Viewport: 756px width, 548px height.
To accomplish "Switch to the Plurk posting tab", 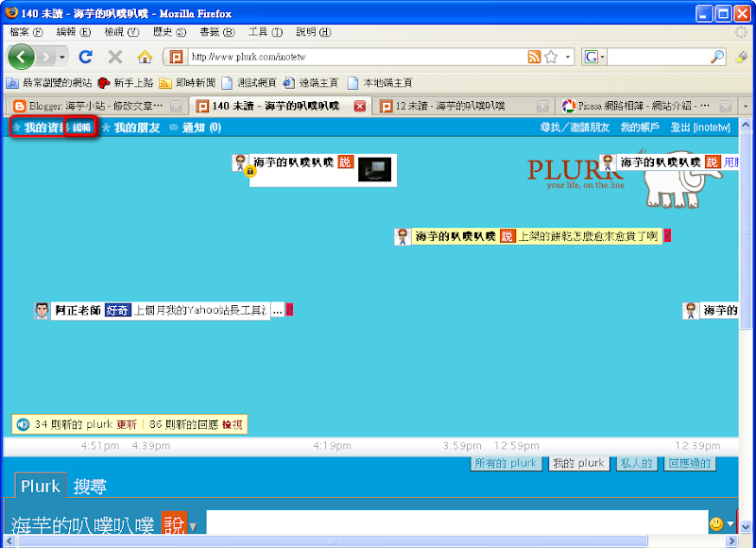I will [x=41, y=486].
